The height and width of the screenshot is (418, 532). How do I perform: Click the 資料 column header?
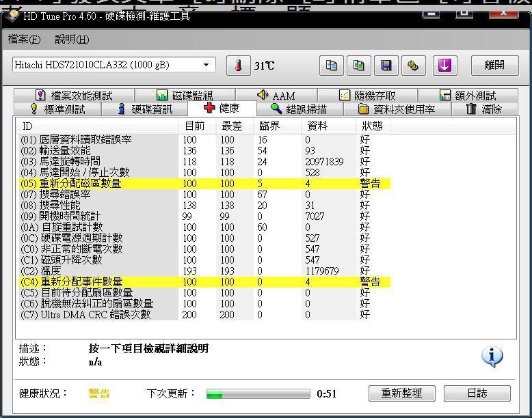click(x=328, y=126)
